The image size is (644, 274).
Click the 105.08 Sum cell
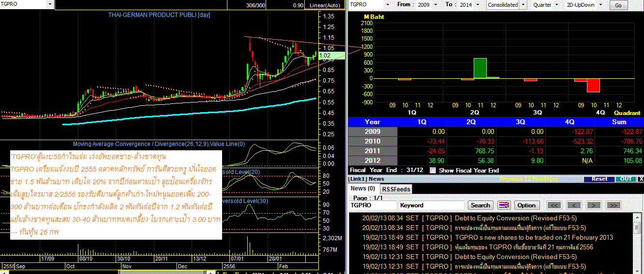619,160
